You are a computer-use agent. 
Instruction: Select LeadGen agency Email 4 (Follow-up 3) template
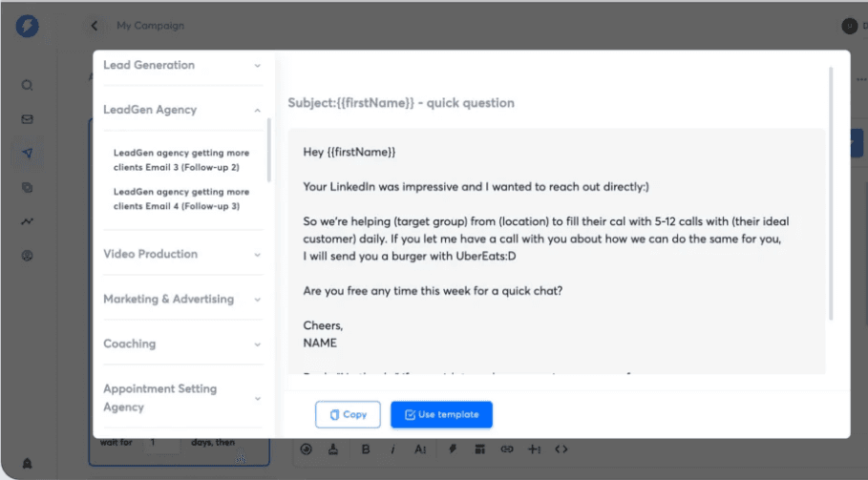181,198
